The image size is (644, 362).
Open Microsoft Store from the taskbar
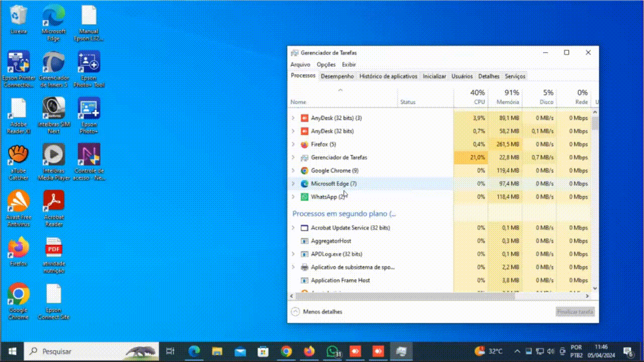[263, 351]
